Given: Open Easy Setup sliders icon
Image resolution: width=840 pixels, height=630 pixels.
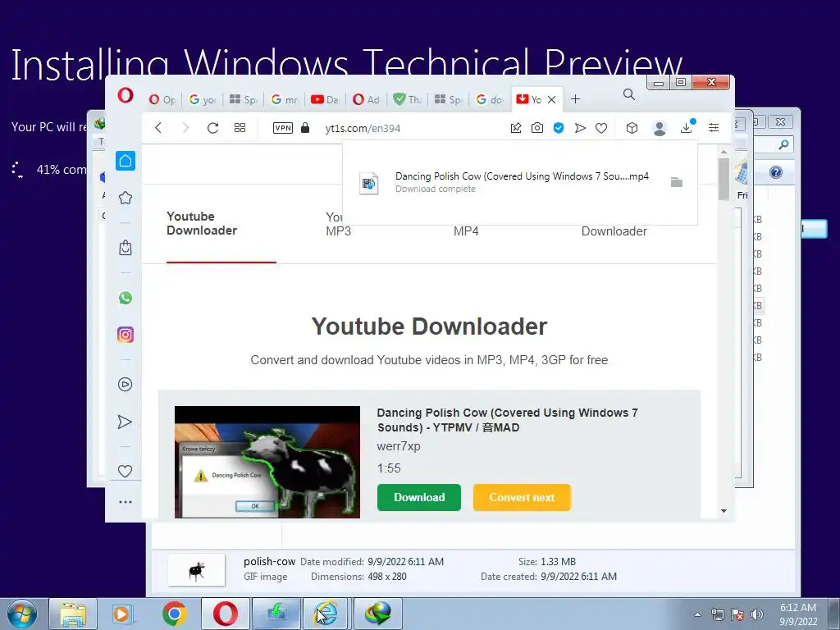Looking at the screenshot, I should (714, 128).
